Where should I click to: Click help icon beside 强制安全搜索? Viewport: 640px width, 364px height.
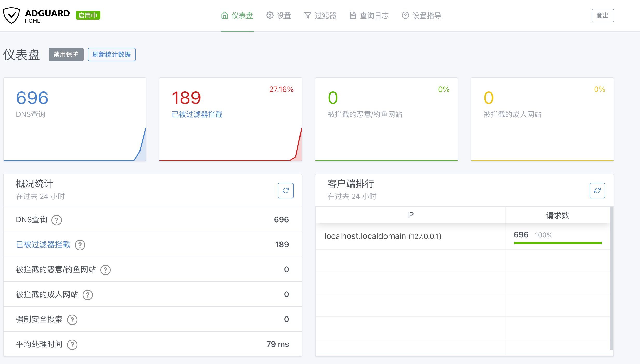pyautogui.click(x=72, y=320)
